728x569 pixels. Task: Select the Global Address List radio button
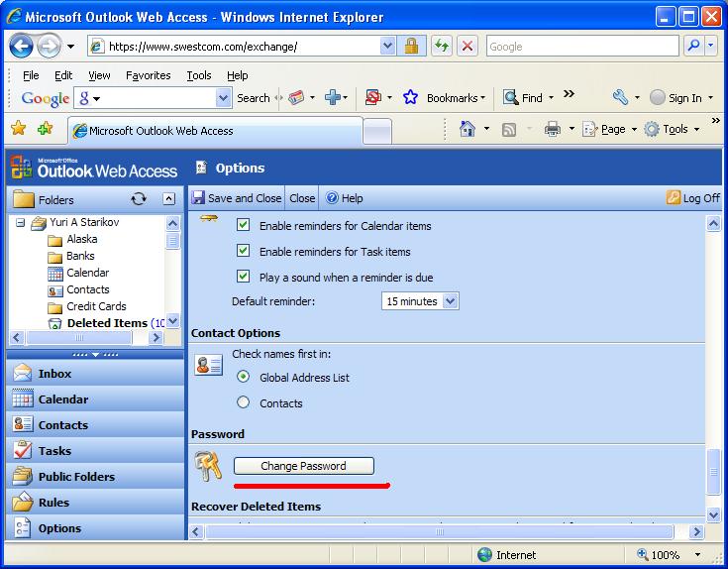point(244,377)
